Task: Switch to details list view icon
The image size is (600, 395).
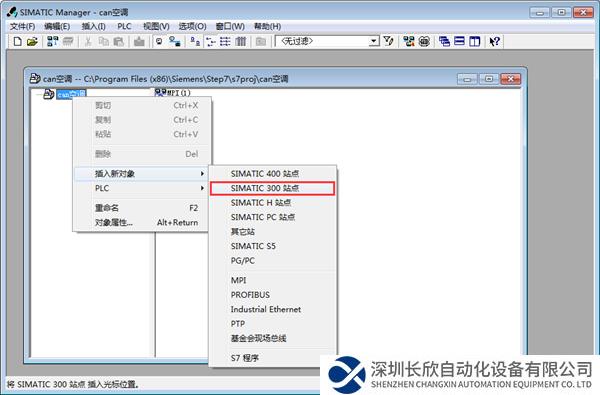Action: tap(241, 41)
